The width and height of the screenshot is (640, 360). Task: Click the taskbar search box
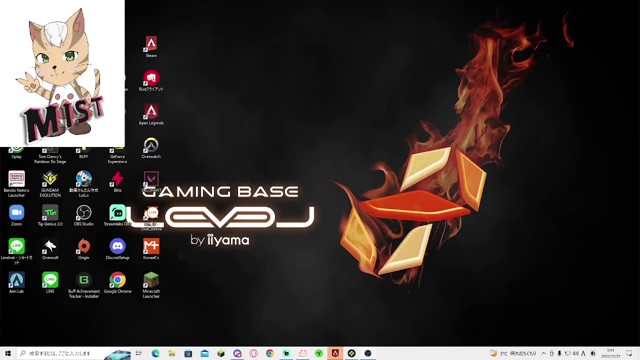(73, 353)
